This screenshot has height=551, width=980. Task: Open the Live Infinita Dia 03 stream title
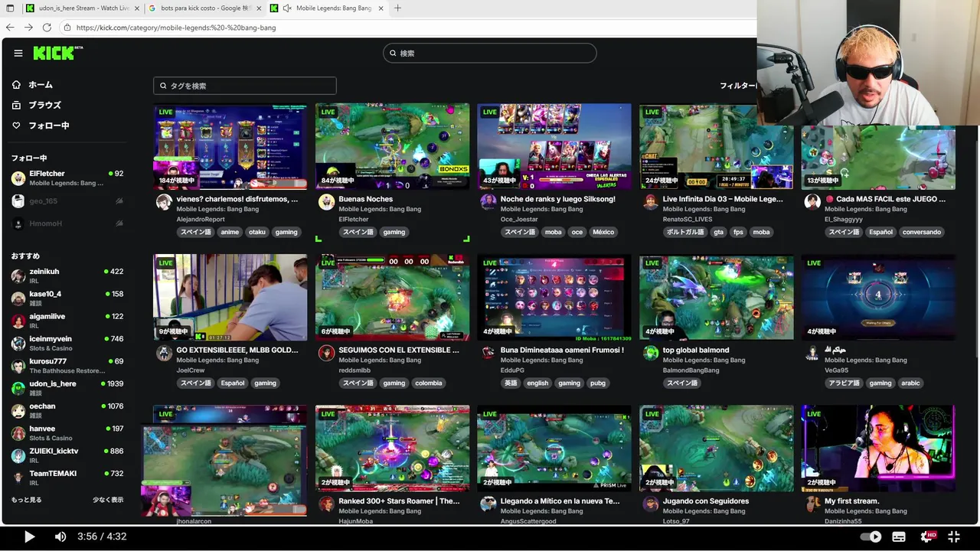coord(723,199)
